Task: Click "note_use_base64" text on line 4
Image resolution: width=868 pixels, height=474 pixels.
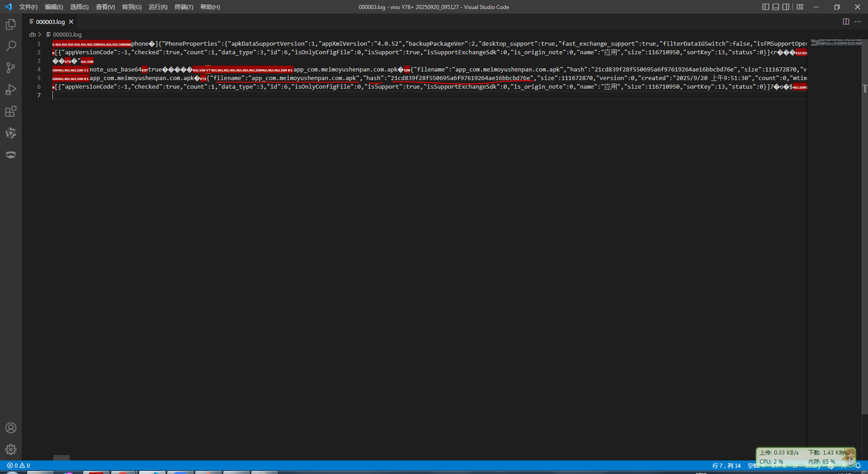Action: (x=116, y=70)
